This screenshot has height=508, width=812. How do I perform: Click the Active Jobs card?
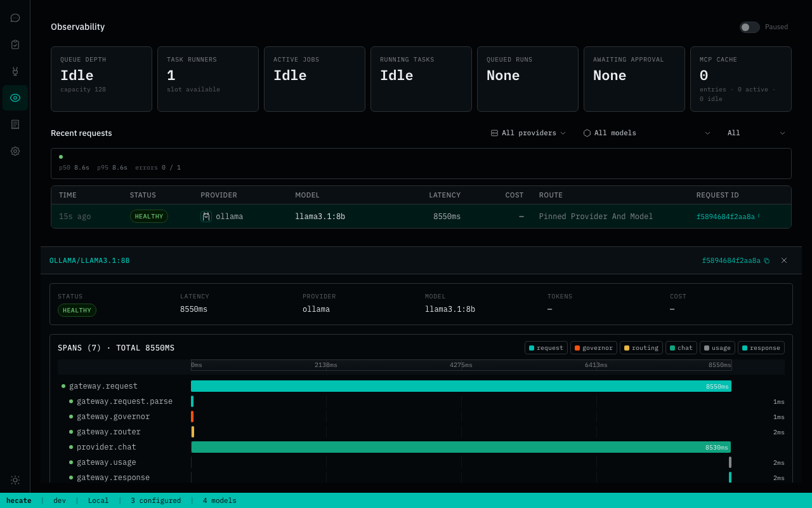[315, 79]
